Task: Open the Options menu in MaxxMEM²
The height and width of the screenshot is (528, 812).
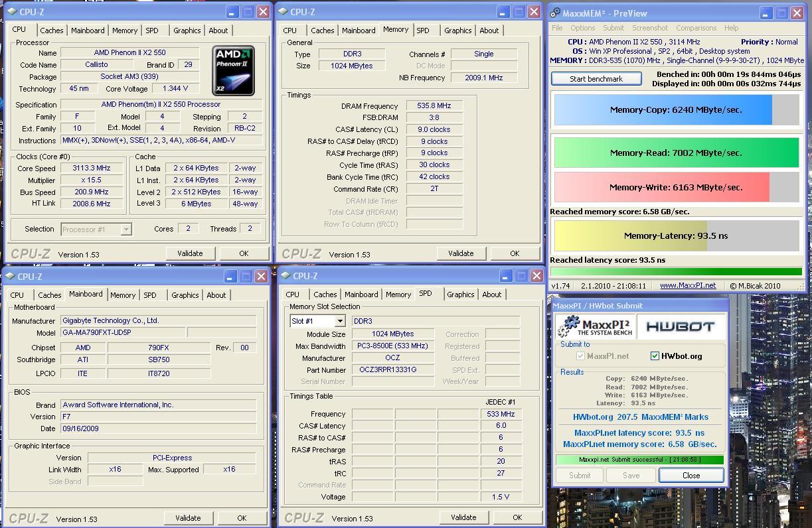Action: [x=582, y=28]
